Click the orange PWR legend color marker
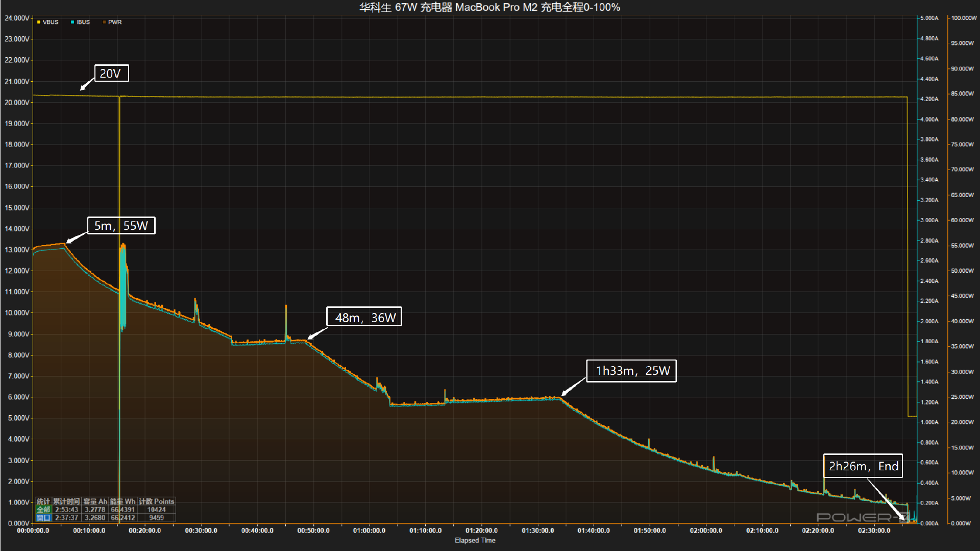 click(104, 22)
